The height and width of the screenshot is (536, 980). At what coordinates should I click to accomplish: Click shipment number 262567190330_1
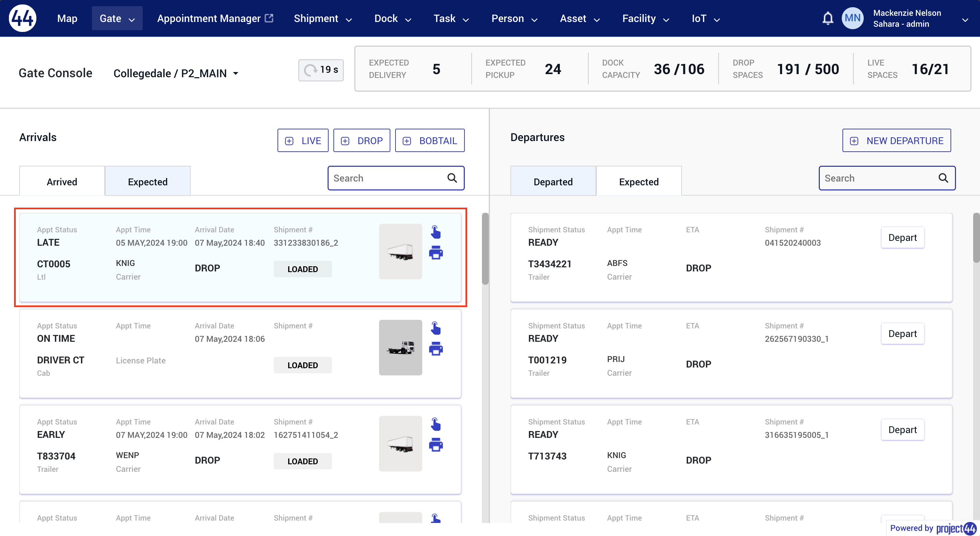pos(796,339)
